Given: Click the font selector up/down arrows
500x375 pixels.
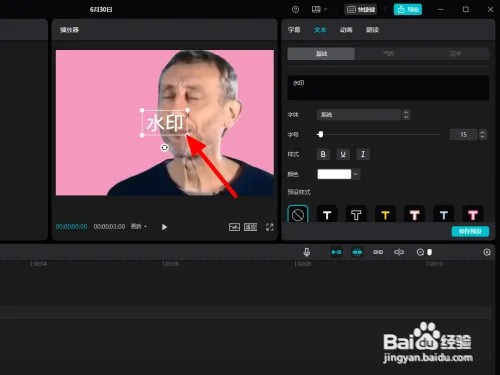Looking at the screenshot, I should coord(406,115).
